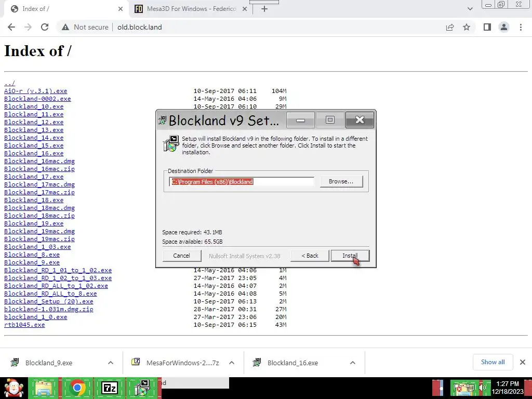Close the Blockland v9 Setup dialog

360,120
